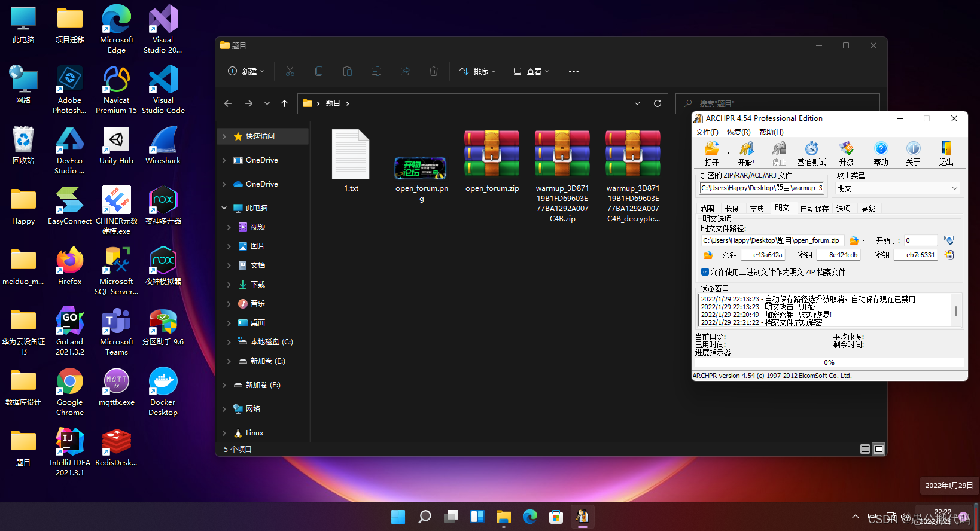
Task: Open the Windows Start button
Action: pyautogui.click(x=398, y=517)
